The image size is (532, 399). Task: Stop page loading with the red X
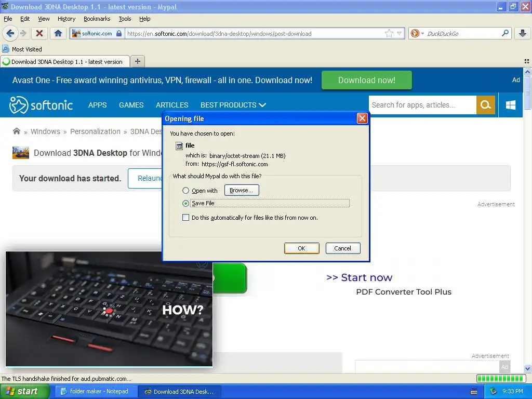(x=39, y=33)
